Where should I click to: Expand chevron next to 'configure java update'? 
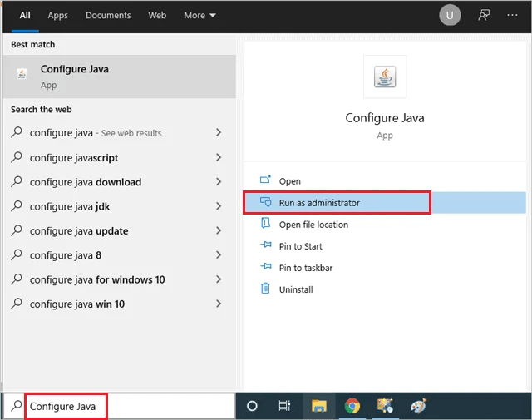(219, 230)
